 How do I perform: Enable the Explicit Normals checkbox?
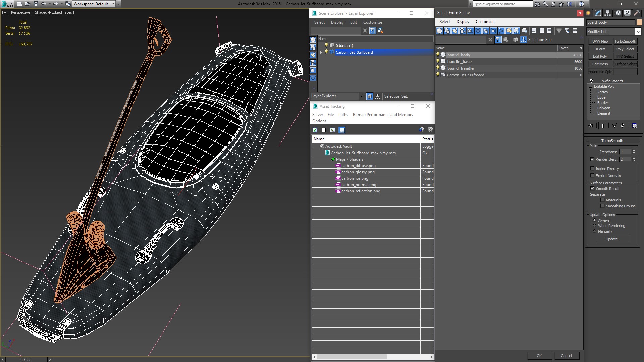[x=592, y=176]
